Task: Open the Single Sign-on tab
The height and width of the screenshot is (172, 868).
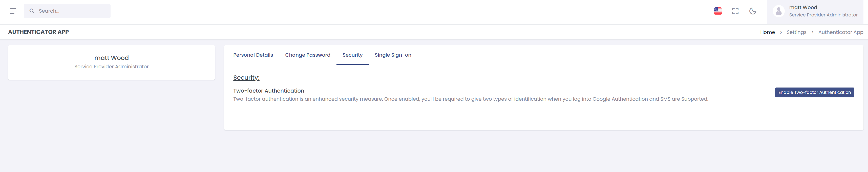Action: 393,55
